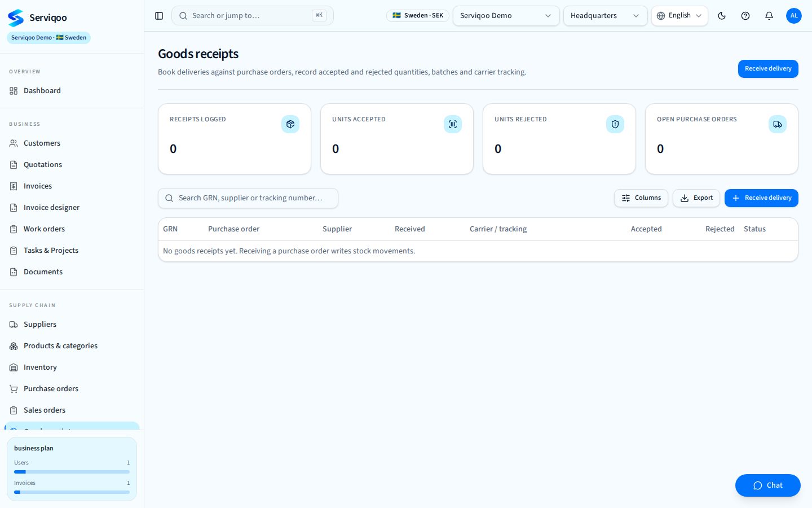
Task: Switch to dark mode moon icon
Action: tap(722, 16)
